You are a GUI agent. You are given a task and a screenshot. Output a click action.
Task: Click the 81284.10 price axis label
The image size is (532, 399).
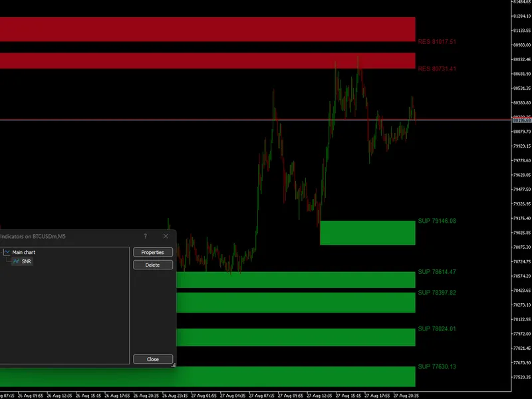click(x=522, y=16)
